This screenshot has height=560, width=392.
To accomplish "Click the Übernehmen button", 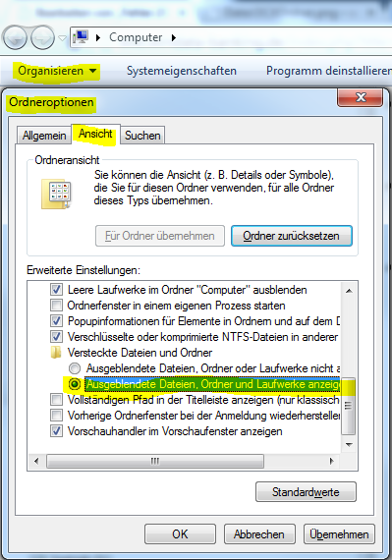I will coord(339,533).
